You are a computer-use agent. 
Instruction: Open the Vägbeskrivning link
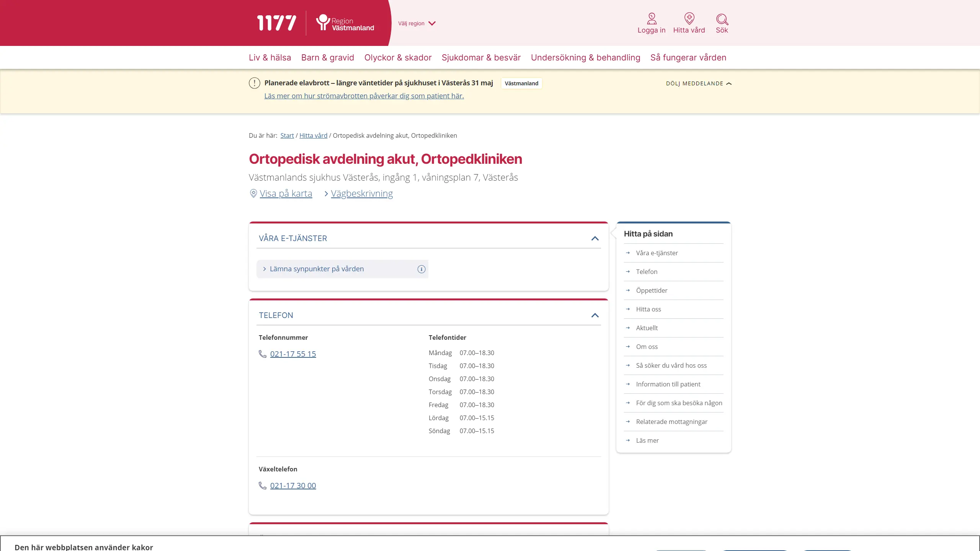tap(362, 194)
